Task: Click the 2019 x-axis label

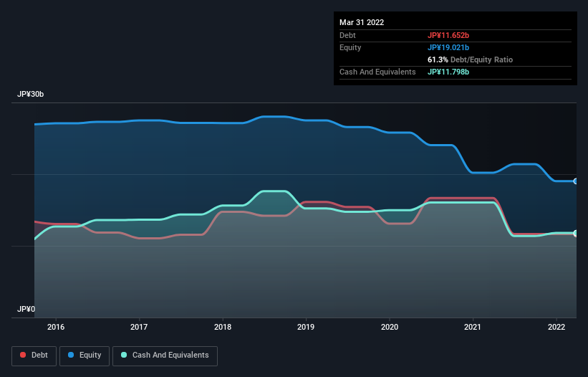Action: 306,327
